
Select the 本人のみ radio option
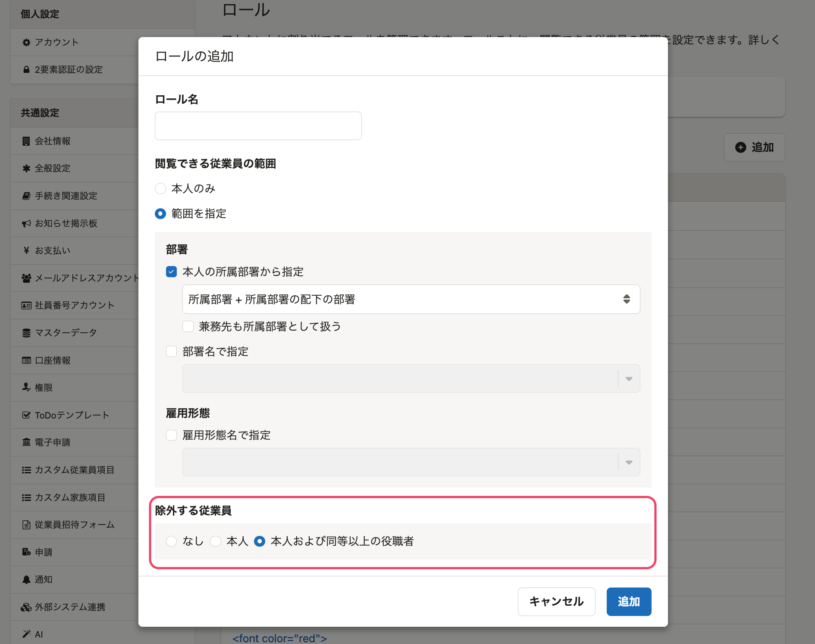click(160, 188)
